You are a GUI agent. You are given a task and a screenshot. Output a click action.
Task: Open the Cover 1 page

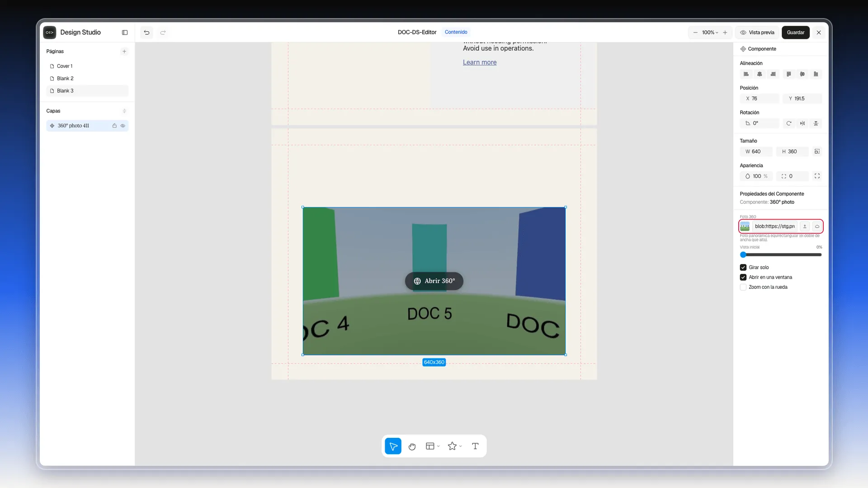pos(87,66)
